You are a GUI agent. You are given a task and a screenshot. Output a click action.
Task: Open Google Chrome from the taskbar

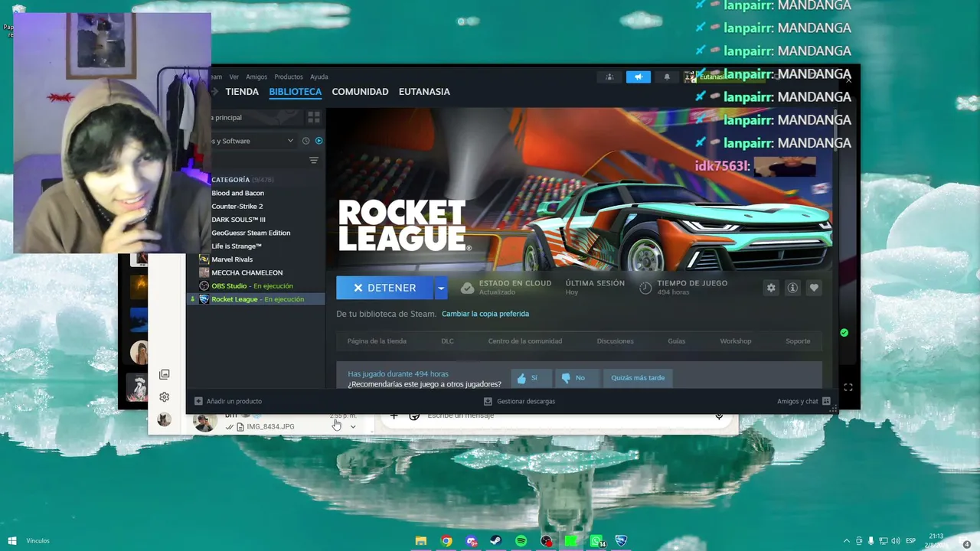[446, 541]
